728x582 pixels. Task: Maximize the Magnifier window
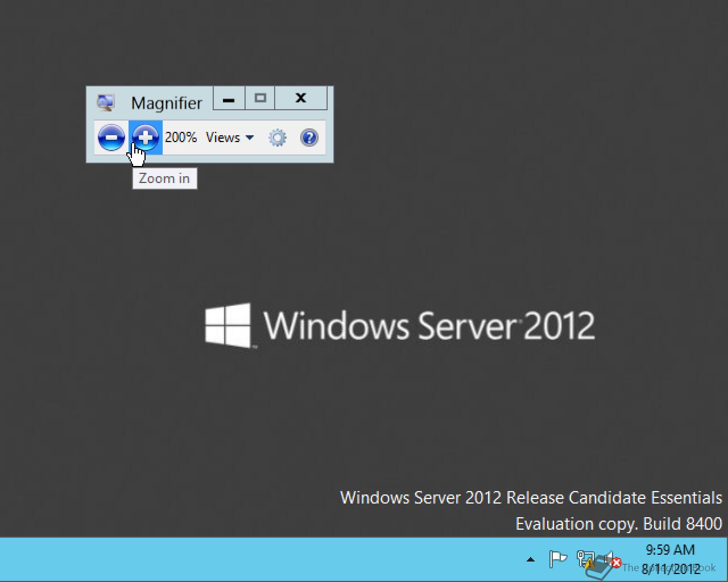tap(260, 99)
